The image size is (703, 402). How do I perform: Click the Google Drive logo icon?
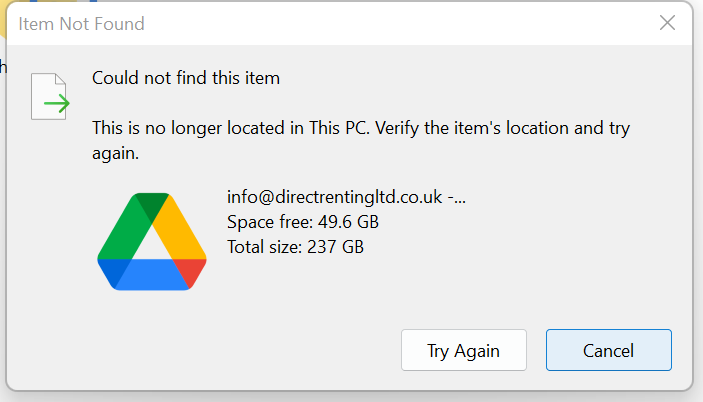pos(152,242)
